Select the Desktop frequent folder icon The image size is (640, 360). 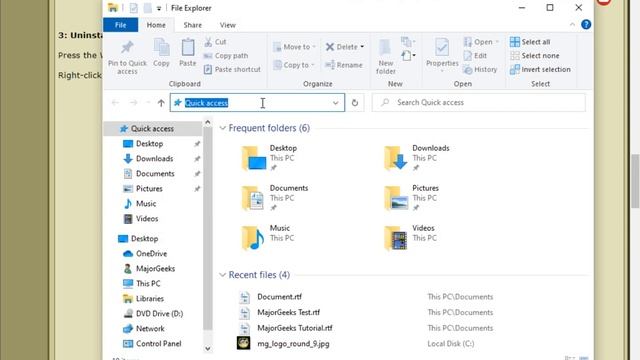point(253,158)
